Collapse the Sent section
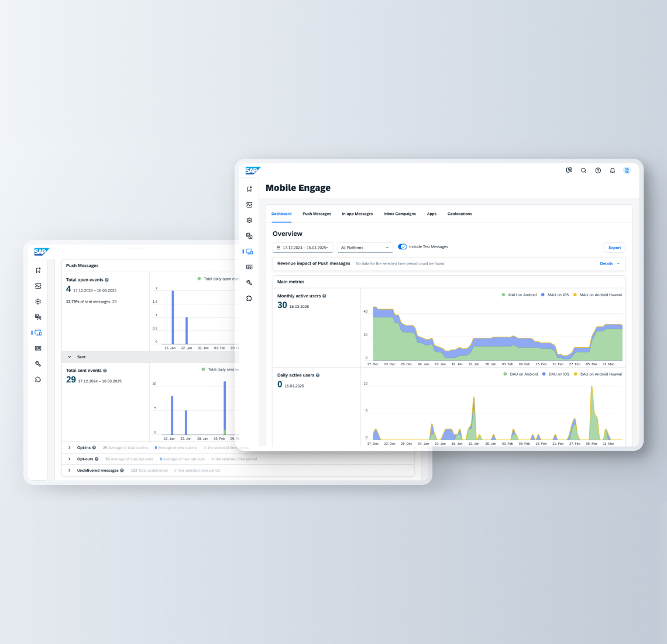Viewport: 667px width, 644px height. (69, 357)
